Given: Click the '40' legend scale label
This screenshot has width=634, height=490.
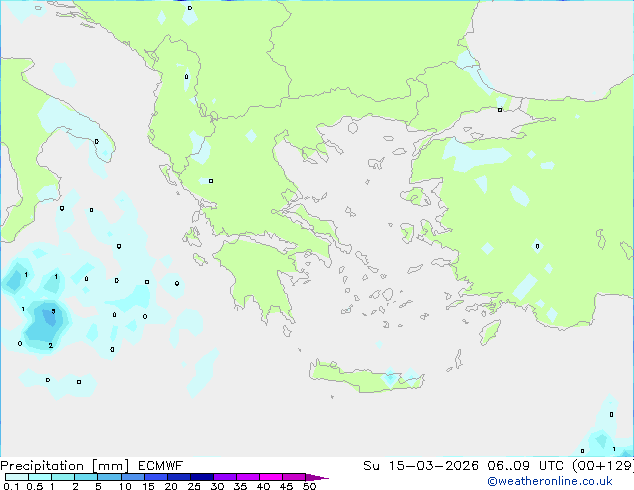Looking at the screenshot, I should pos(263,486).
